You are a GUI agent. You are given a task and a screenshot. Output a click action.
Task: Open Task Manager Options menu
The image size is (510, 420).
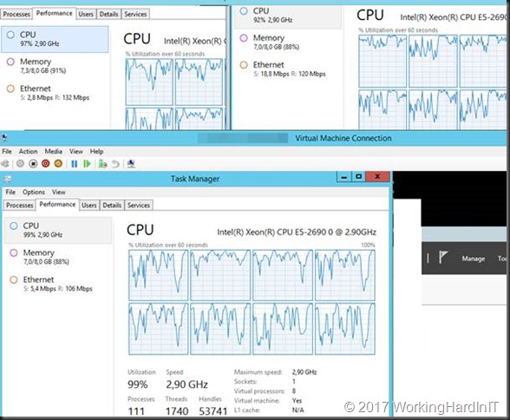[34, 192]
